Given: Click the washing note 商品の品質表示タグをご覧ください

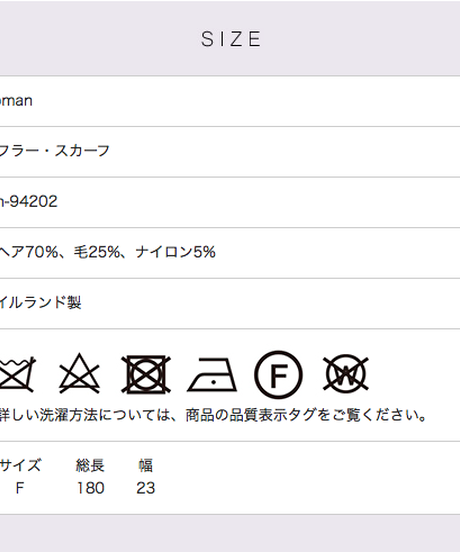Looking at the screenshot, I should (306, 415).
